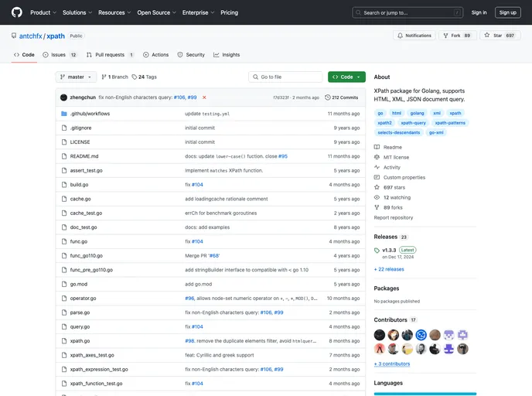Viewport: 532px width, 396px height.
Task: Click the file icon for build.go
Action: tap(63, 185)
